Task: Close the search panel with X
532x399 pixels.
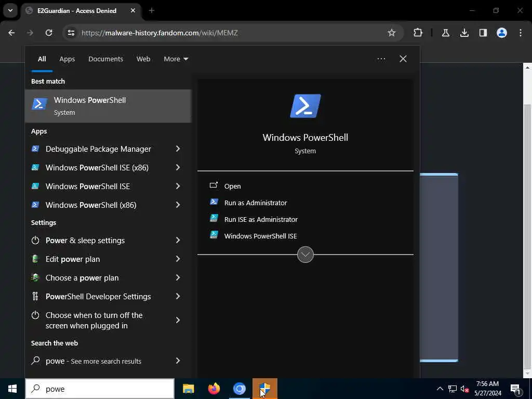Action: tap(403, 59)
